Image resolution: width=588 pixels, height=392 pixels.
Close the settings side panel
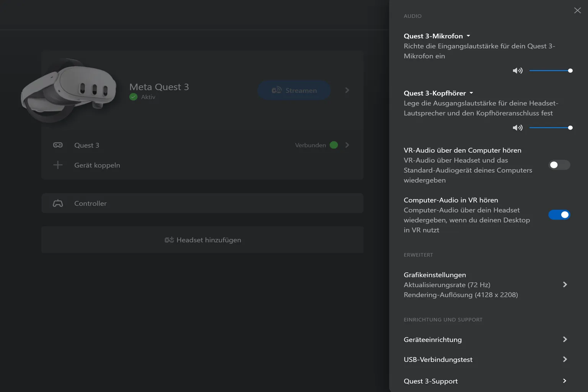click(x=577, y=11)
